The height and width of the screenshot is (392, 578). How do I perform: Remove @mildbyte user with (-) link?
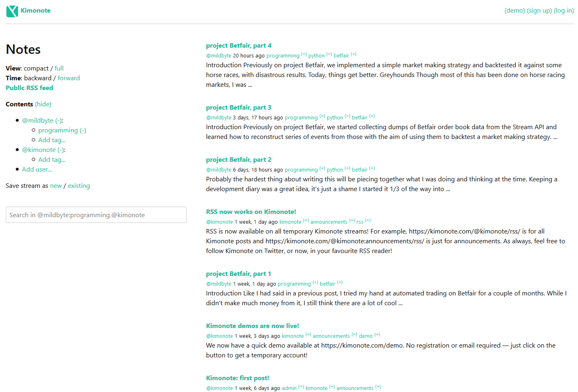point(59,121)
